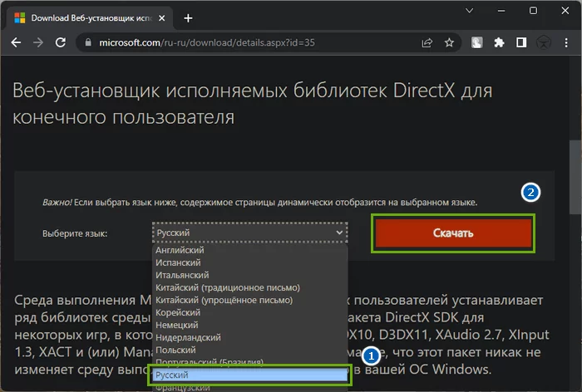
Task: Reload the page with the refresh icon
Action: click(x=62, y=42)
